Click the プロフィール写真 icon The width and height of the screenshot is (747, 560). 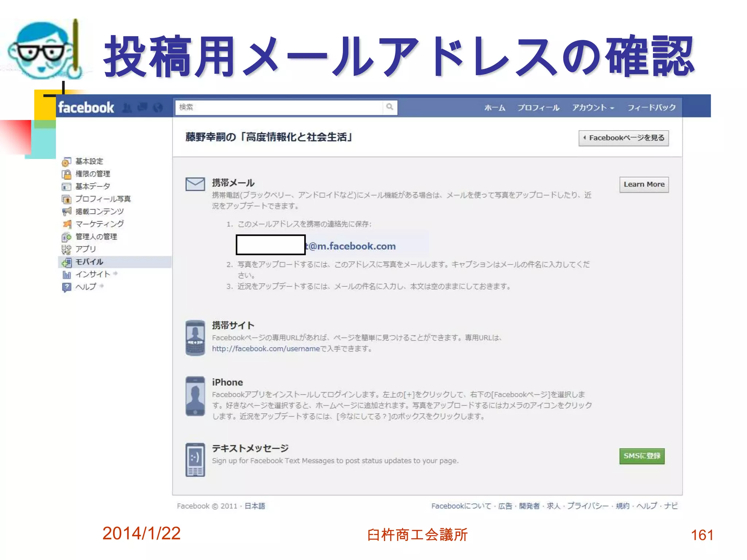coord(66,199)
